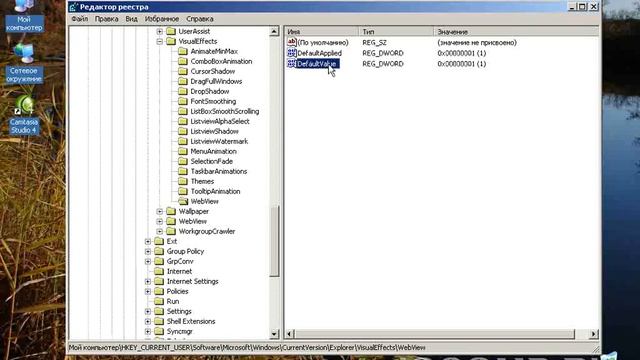Expand the Group Policy key
Viewport: 640px width, 360px height.
[x=148, y=251]
